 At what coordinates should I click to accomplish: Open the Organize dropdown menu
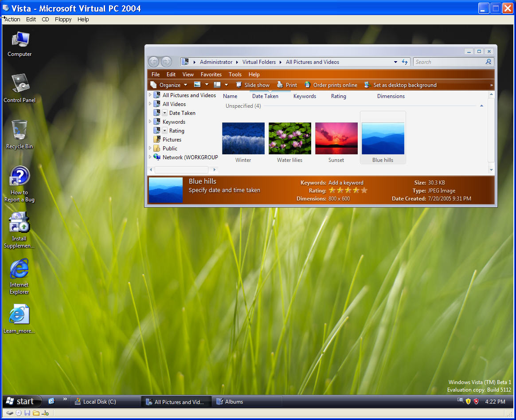[x=169, y=85]
